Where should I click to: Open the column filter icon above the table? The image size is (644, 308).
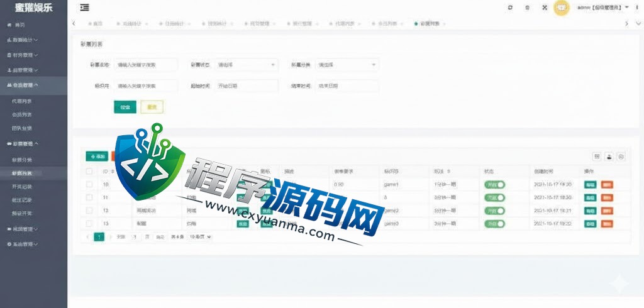597,157
